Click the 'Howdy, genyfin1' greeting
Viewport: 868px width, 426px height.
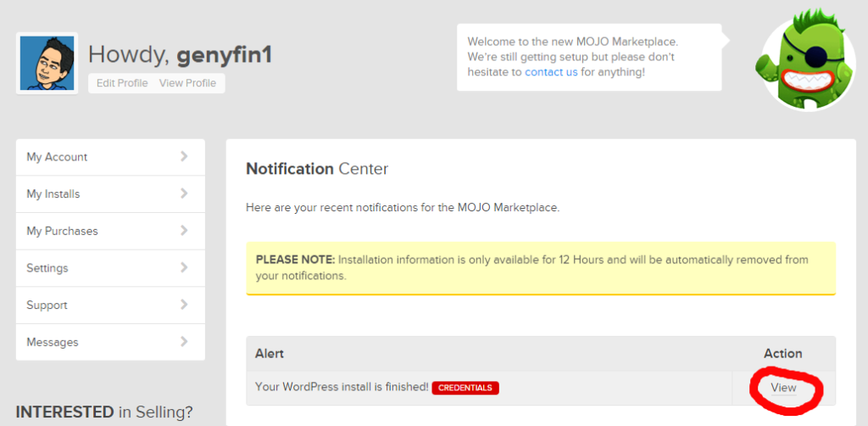click(180, 55)
